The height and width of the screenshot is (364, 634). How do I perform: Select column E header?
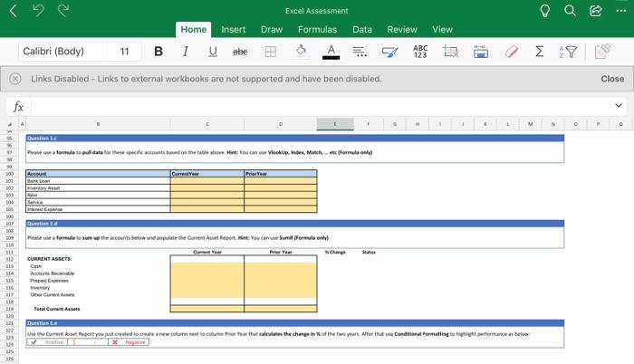335,124
